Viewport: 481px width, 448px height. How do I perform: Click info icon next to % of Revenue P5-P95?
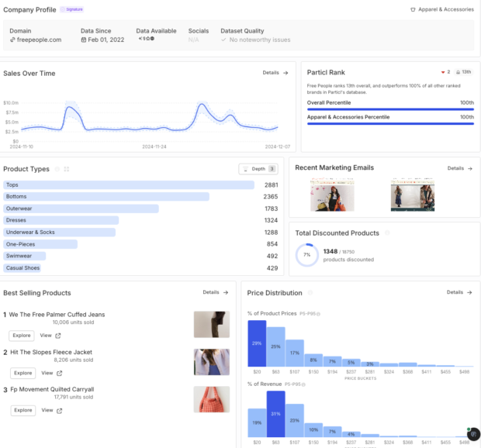(303, 384)
